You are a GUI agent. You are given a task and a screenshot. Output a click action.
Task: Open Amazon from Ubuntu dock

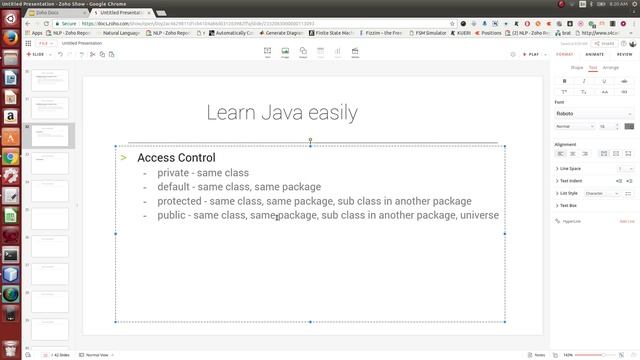[11, 117]
